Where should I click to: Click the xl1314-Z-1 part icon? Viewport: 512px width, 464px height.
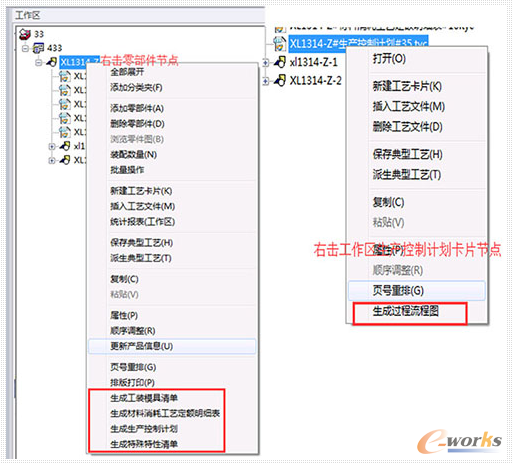pos(280,62)
